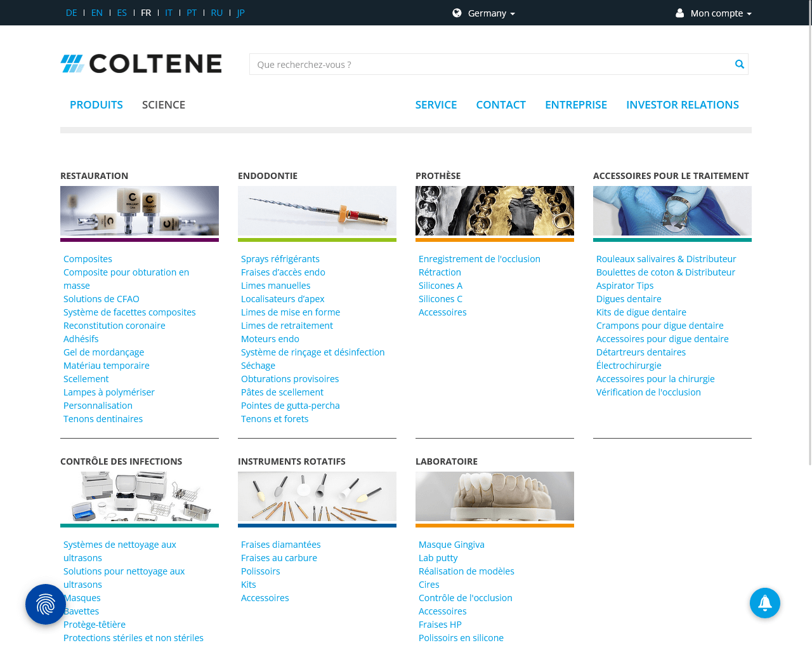Open the ENTREPRISE menu
812x650 pixels.
[x=576, y=105]
